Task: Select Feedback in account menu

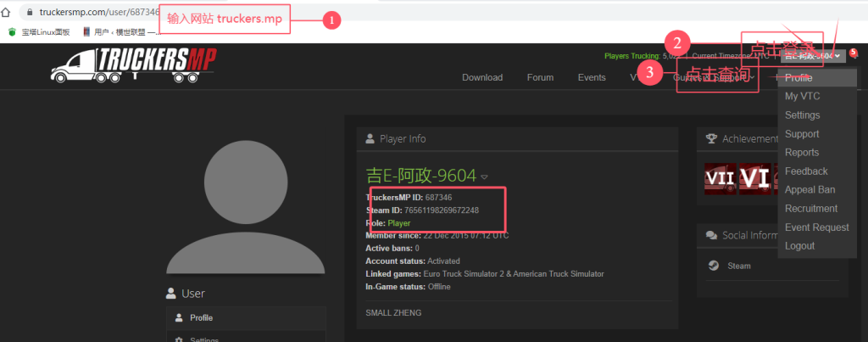Action: [x=817, y=171]
